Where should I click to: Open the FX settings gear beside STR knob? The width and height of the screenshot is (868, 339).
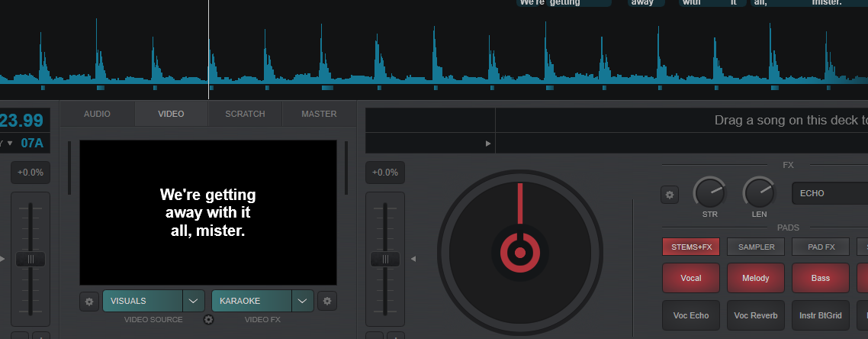click(670, 195)
